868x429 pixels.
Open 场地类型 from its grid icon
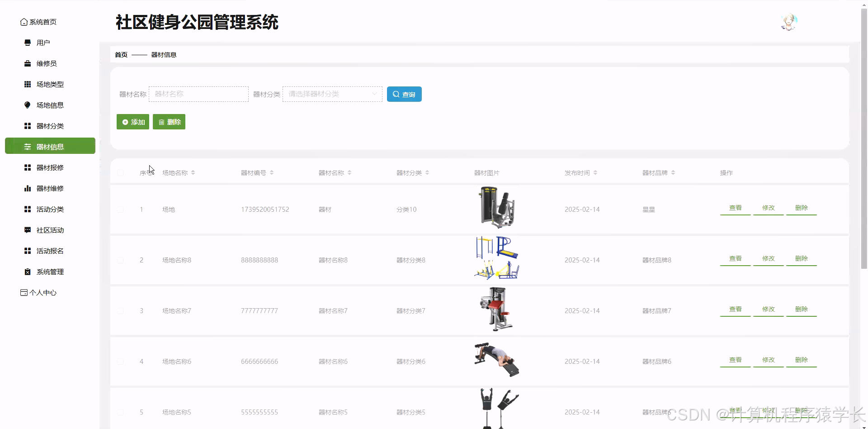(x=27, y=84)
